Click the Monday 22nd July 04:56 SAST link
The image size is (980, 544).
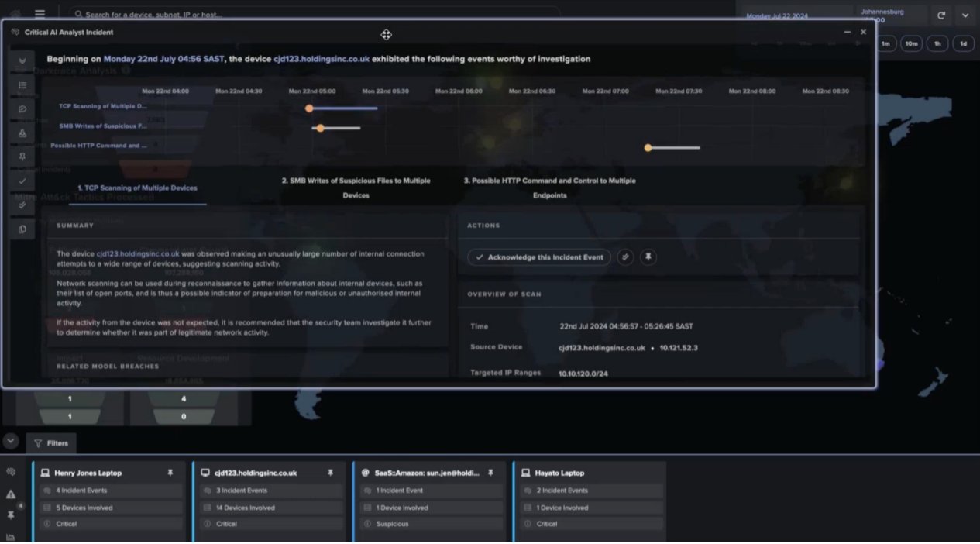[x=164, y=59]
